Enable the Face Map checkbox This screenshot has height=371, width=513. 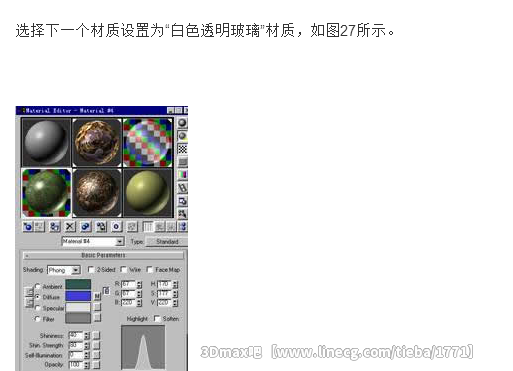pos(150,269)
